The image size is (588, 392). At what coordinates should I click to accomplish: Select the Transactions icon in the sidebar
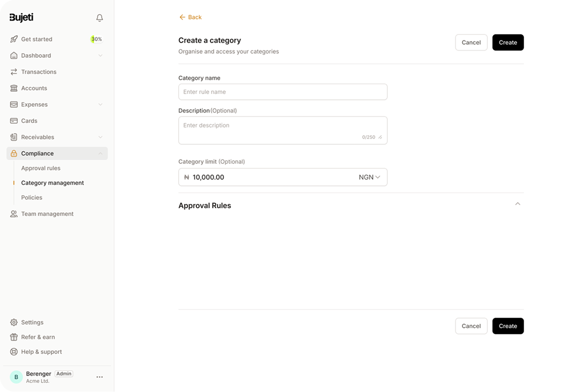pyautogui.click(x=13, y=72)
